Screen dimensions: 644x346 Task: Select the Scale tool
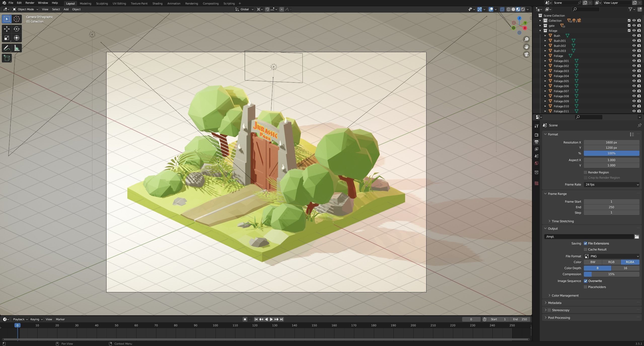tap(7, 38)
